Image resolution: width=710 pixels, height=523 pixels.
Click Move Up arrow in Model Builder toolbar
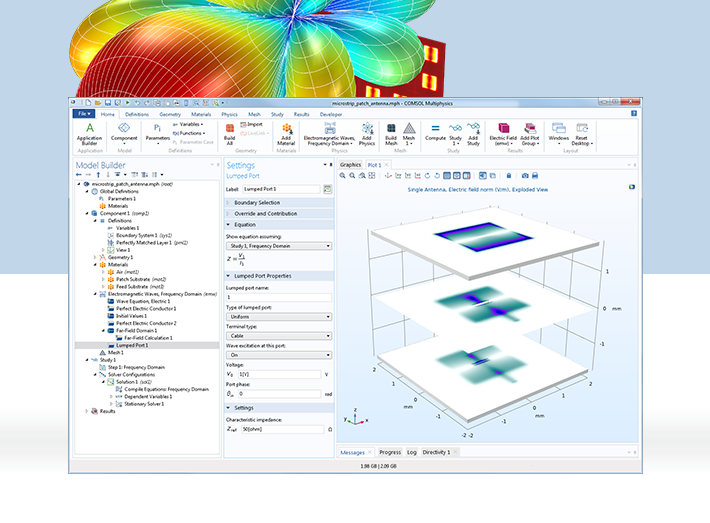98,174
